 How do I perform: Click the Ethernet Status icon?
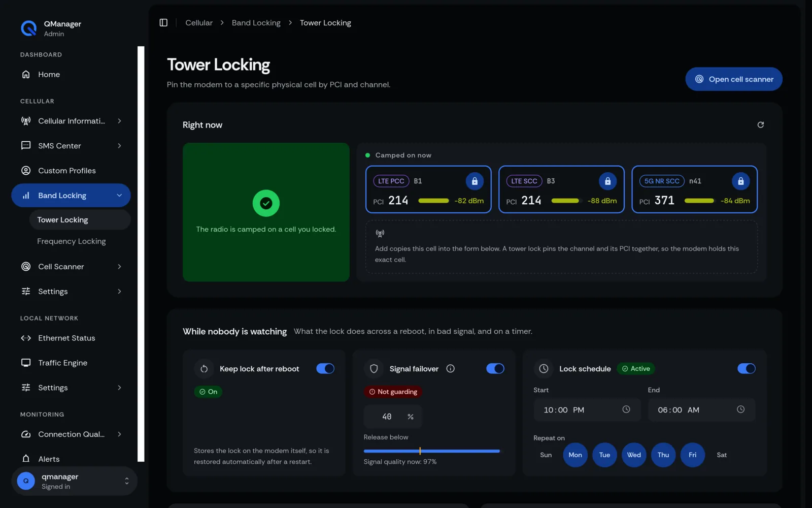click(x=26, y=338)
